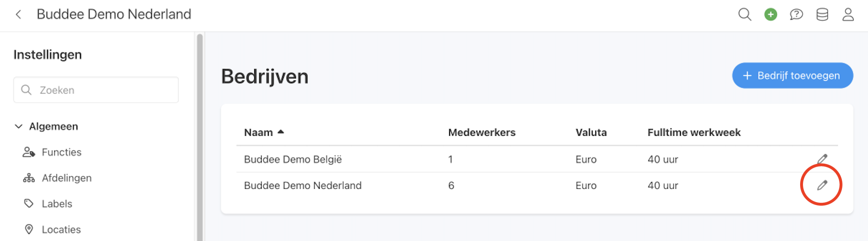Click the back arrow in header
Viewport: 868px width, 241px height.
click(x=19, y=14)
